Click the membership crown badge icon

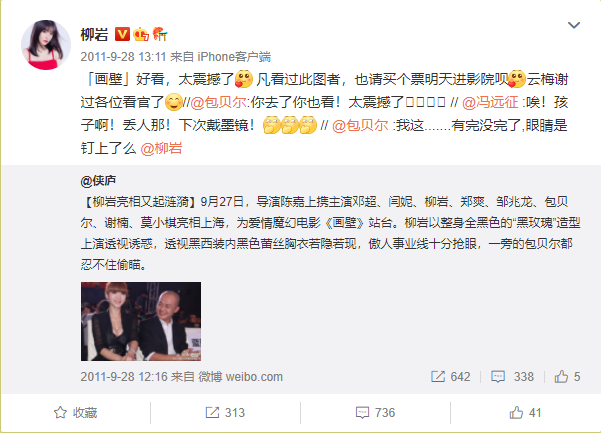point(141,34)
